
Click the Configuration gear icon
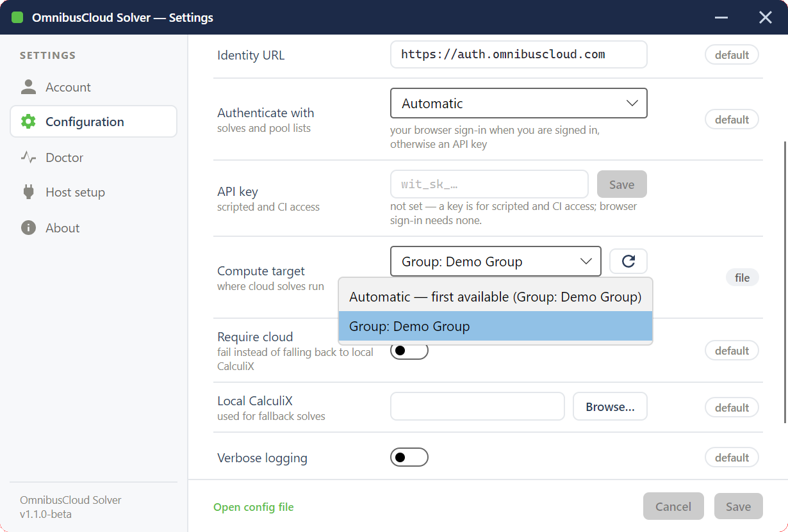pyautogui.click(x=28, y=122)
